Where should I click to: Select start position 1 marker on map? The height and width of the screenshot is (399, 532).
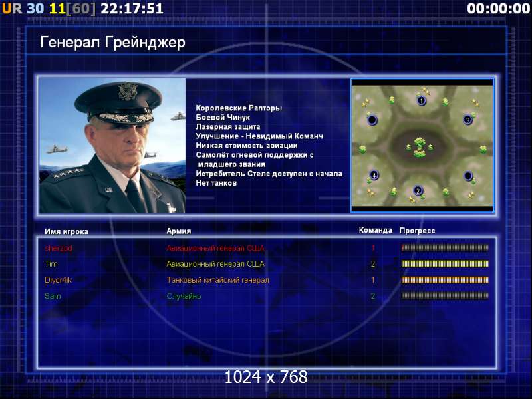tap(422, 100)
